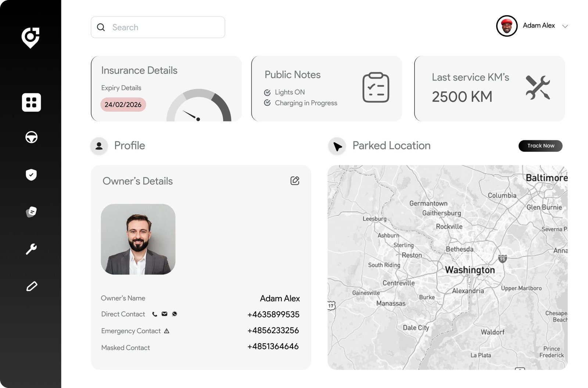Viewport: 588px width, 388px height.
Task: Click the pencil edit sidebar icon
Action: pyautogui.click(x=32, y=286)
